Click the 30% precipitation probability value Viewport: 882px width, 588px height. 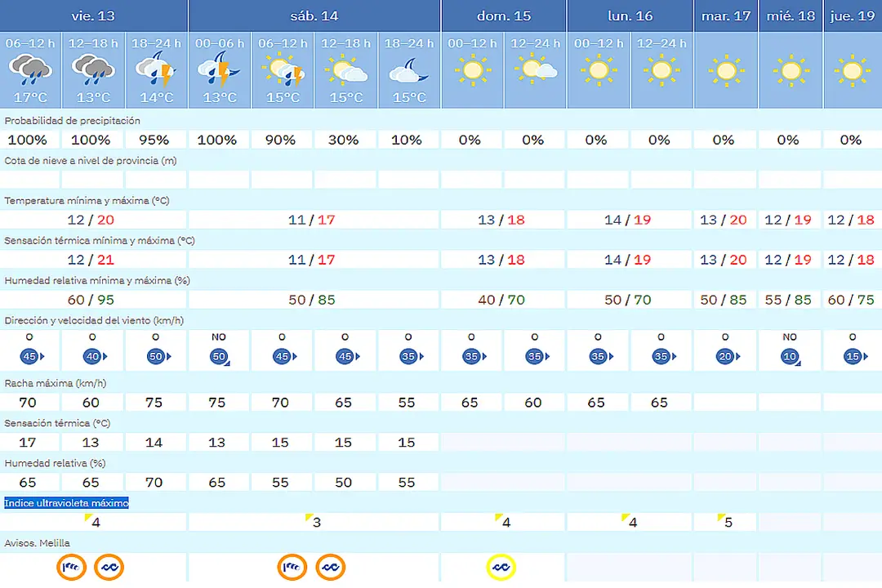click(343, 140)
